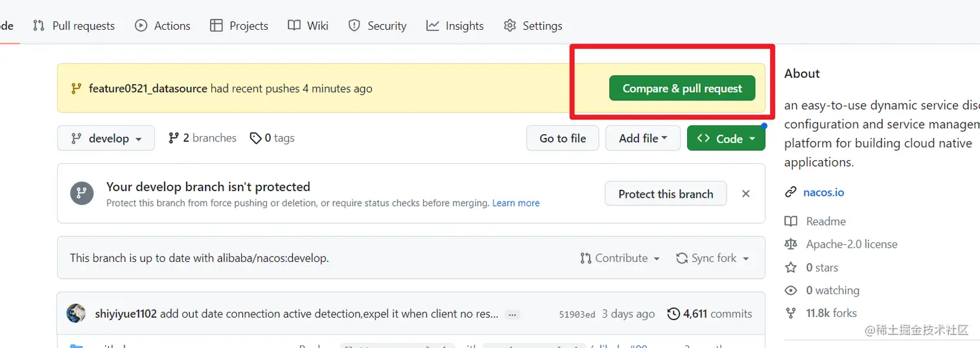View the 0 tags link

[x=272, y=138]
